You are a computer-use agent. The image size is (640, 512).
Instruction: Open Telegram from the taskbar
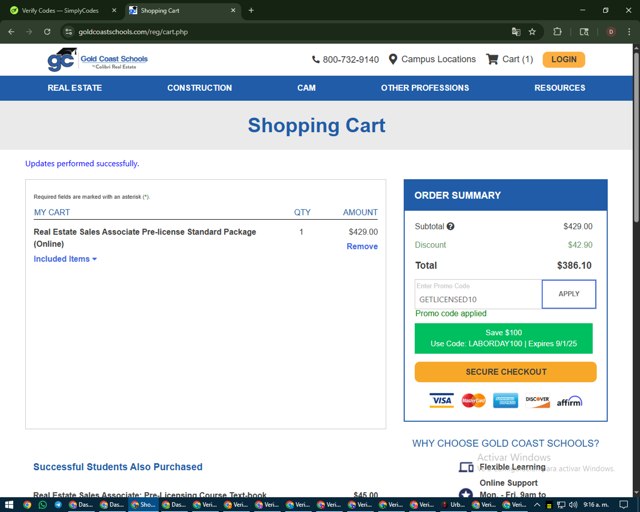[x=58, y=505]
